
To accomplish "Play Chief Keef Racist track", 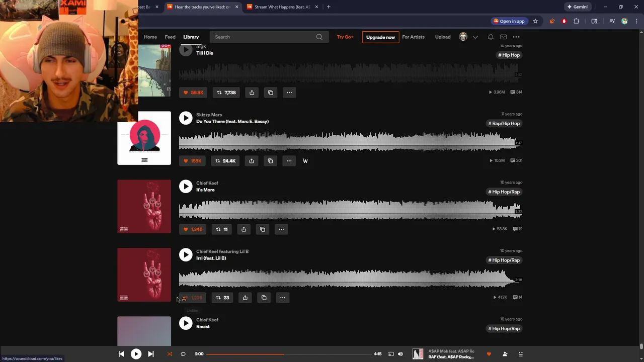I will (186, 323).
